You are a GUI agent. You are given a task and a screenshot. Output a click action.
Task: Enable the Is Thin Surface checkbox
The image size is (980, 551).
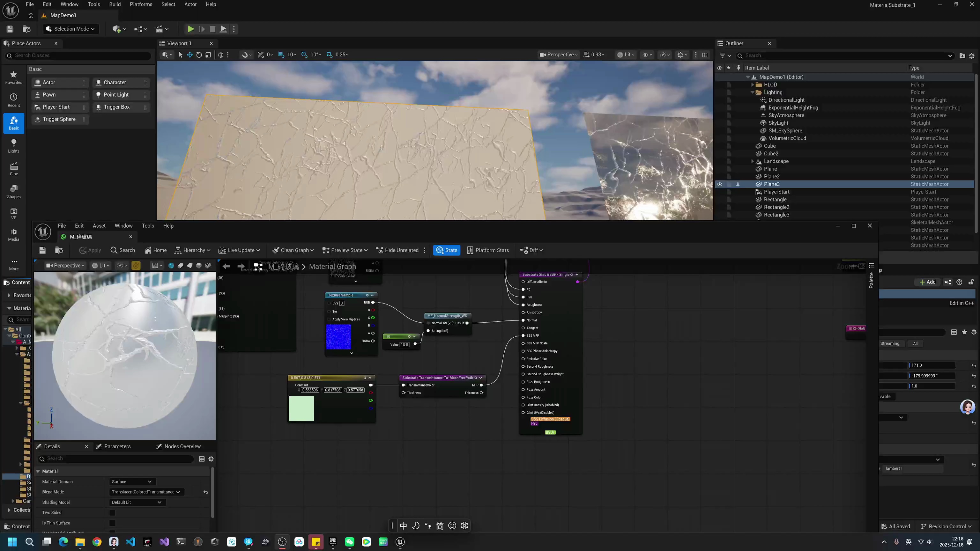point(112,523)
